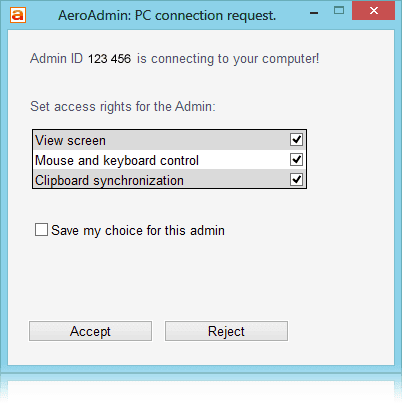Reject the connection request
Viewport: 402px width, 403px height.
pos(226,331)
